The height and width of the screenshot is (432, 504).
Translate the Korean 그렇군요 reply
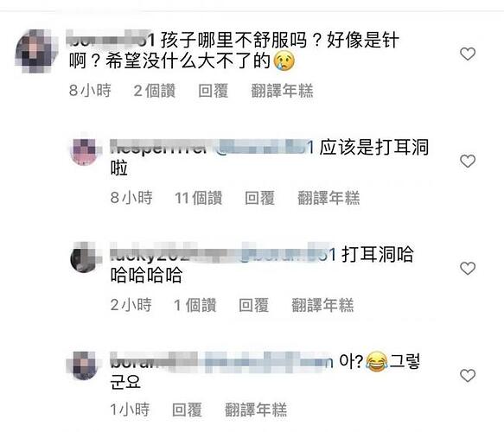point(256,410)
